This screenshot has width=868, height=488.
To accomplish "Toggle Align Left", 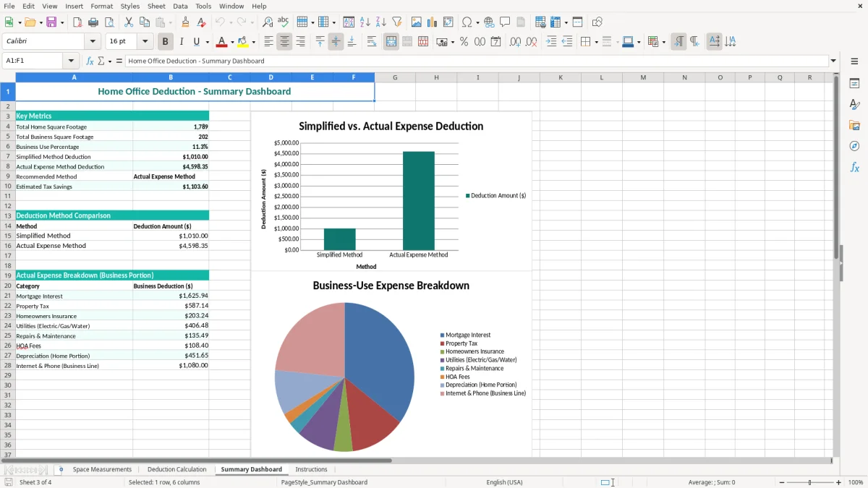I will click(268, 42).
